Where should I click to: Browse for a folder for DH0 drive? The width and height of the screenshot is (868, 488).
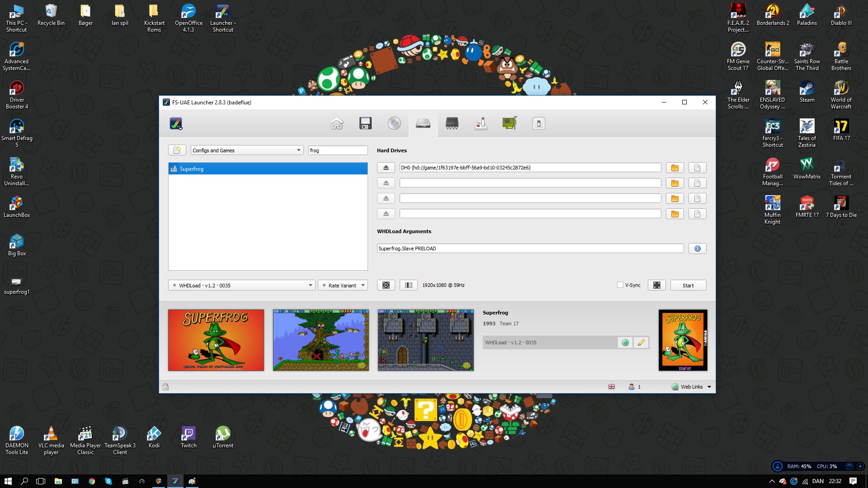pyautogui.click(x=675, y=168)
